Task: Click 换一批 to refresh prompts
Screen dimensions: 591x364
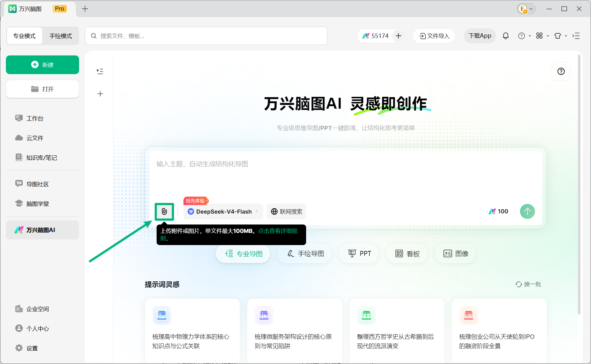Action: tap(528, 284)
